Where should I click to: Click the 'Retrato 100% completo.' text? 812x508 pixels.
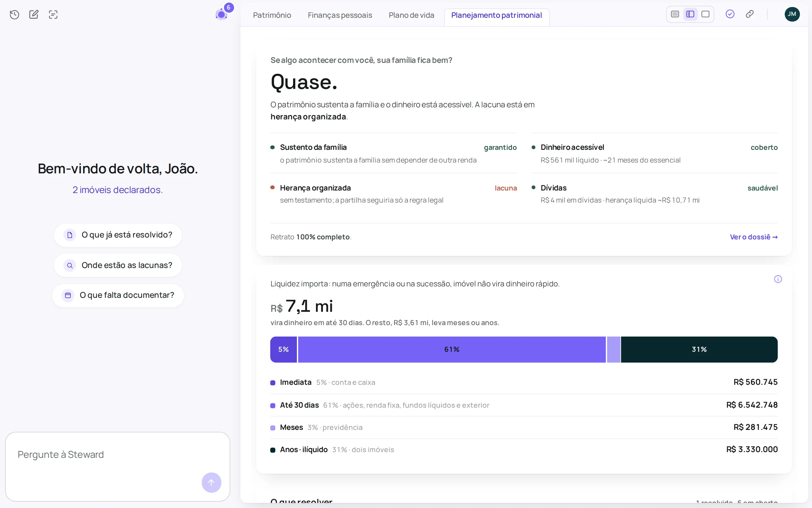311,237
